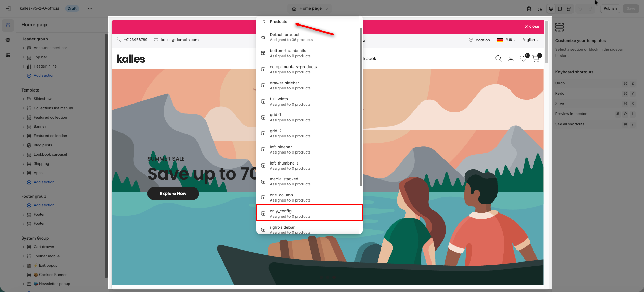Activate the preview inspector icon
Viewport: 644px width, 292px height.
pyautogui.click(x=540, y=9)
